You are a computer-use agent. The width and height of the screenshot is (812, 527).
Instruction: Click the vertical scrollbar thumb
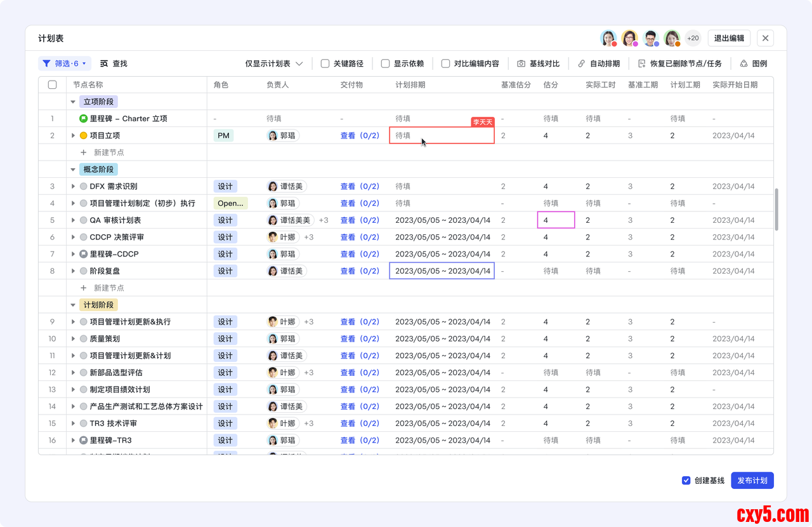click(x=776, y=210)
